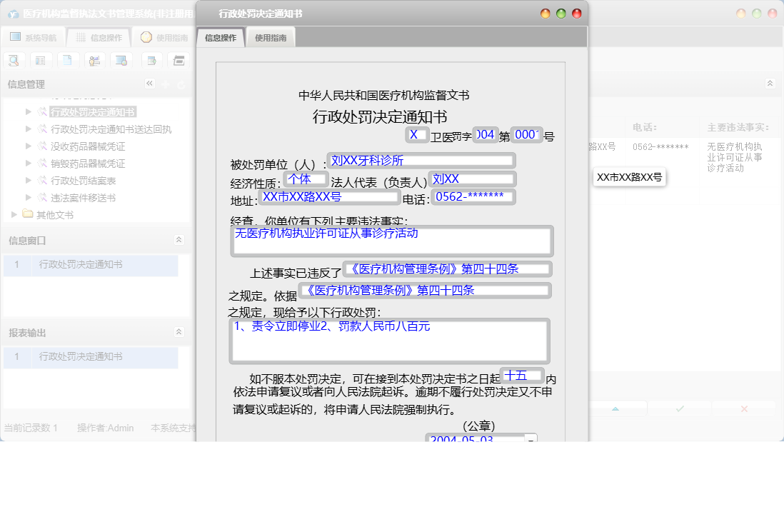Click the export sheet icon in main toolbar
This screenshot has width=784, height=532.
(x=152, y=61)
